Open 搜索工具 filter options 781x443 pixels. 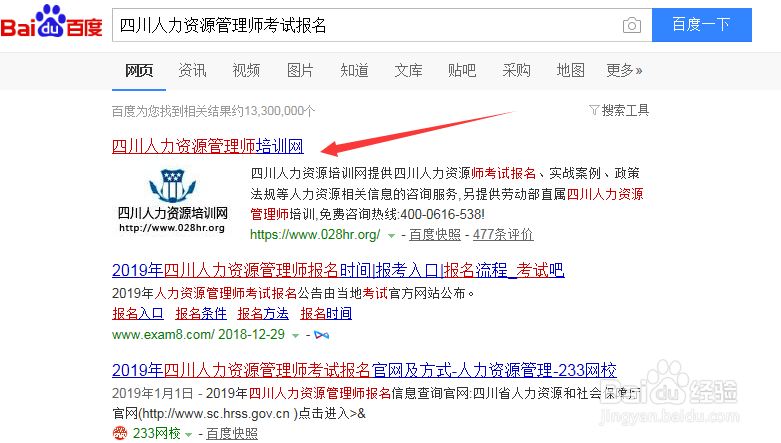point(619,110)
